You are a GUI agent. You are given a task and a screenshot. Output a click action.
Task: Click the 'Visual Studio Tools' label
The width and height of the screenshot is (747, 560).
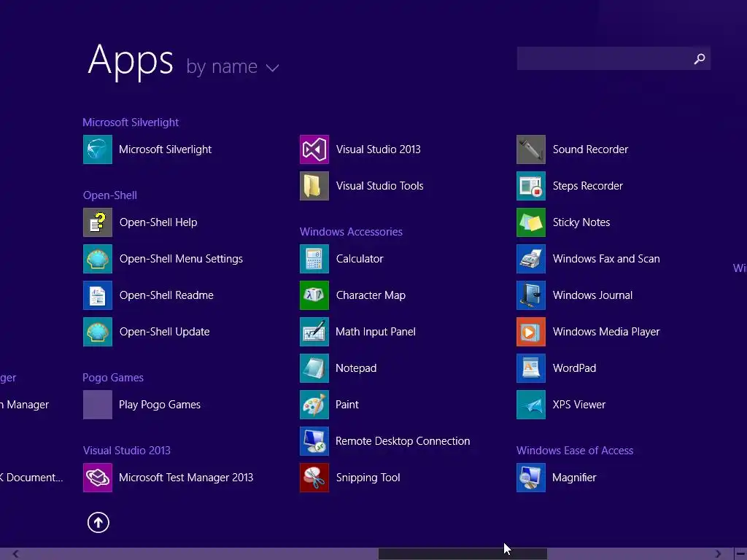[379, 186]
